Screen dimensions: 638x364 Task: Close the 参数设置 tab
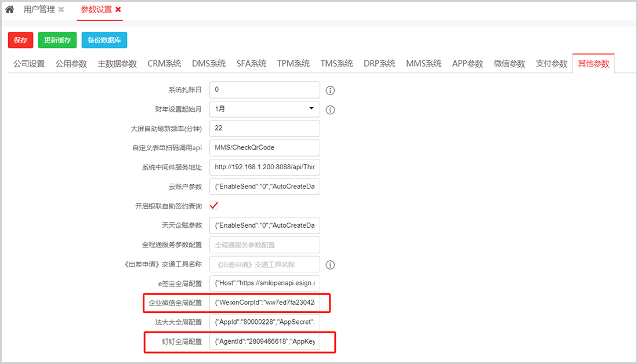pos(118,10)
